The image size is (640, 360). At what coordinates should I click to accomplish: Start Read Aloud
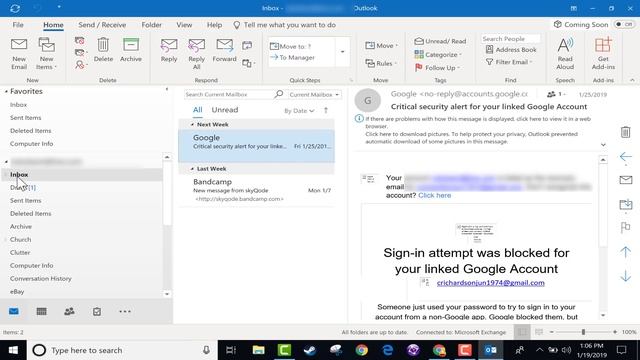click(565, 53)
